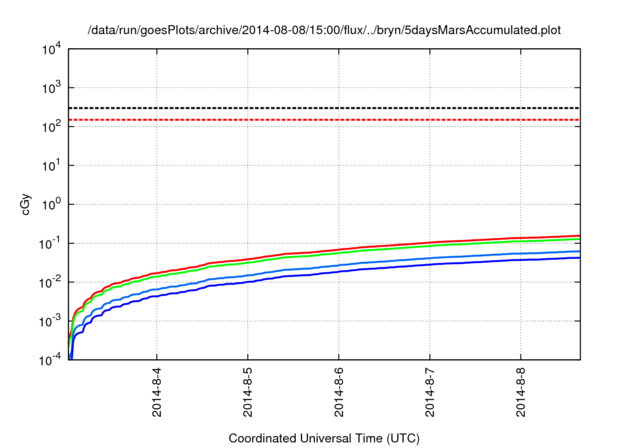Image resolution: width=640 pixels, height=448 pixels.
Task: Select the 2014-8-4 date tick label
Action: (156, 393)
